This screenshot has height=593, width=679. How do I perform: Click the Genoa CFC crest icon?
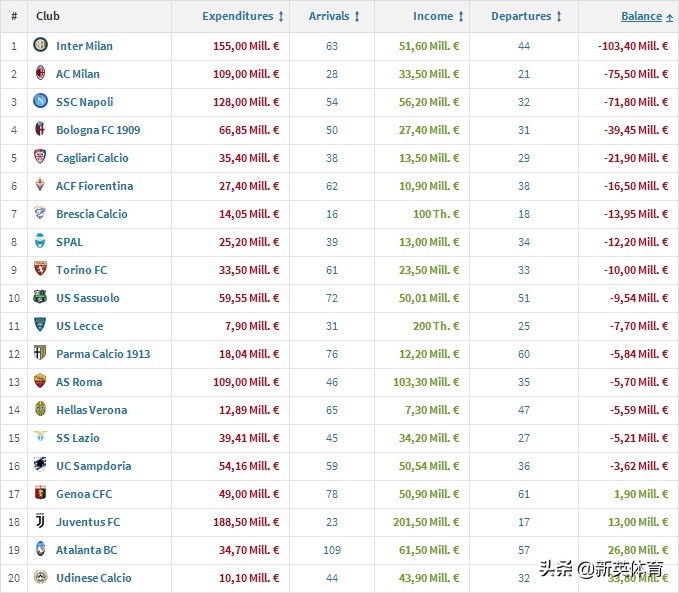[x=41, y=494]
